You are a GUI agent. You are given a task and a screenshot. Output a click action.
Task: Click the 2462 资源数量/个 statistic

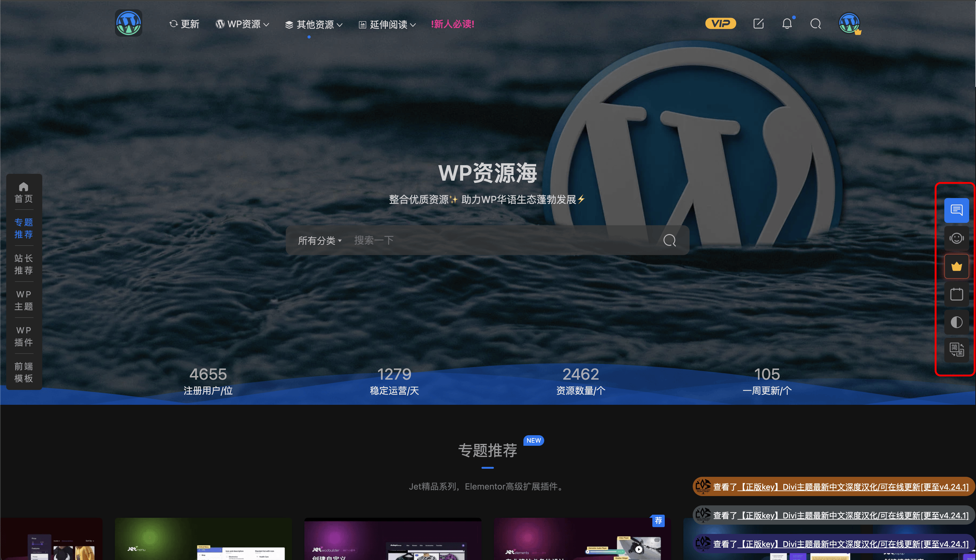tap(581, 381)
